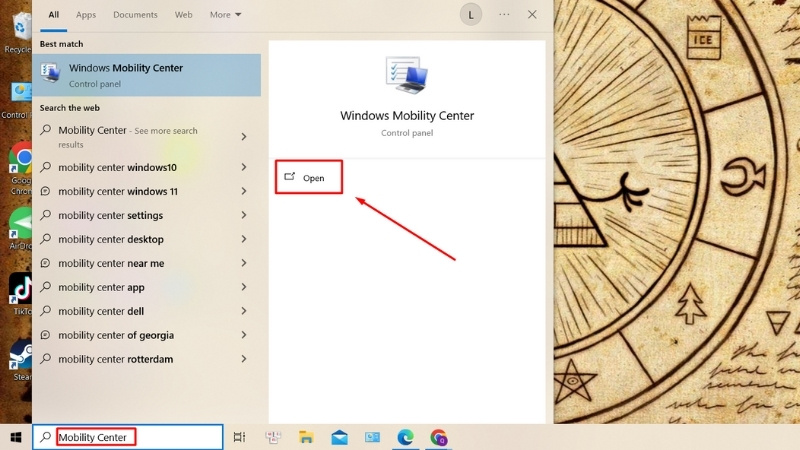The image size is (800, 450).
Task: Open the Mail app taskbar icon
Action: click(x=339, y=437)
